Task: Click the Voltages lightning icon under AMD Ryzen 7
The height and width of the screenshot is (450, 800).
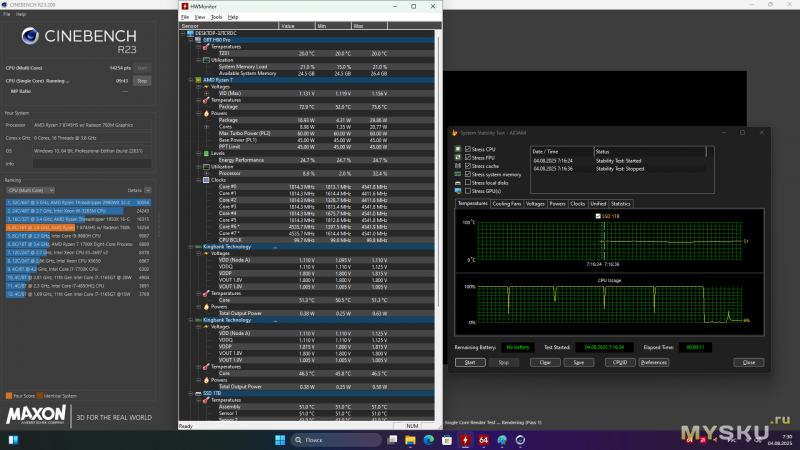Action: tap(206, 87)
